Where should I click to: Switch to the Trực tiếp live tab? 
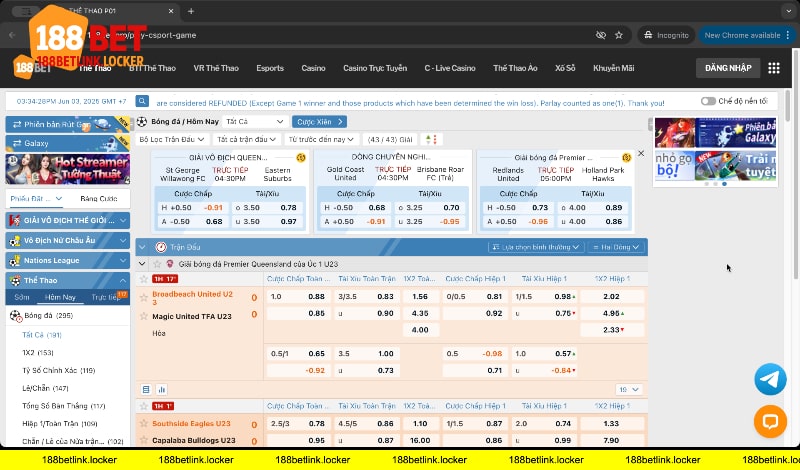[105, 297]
